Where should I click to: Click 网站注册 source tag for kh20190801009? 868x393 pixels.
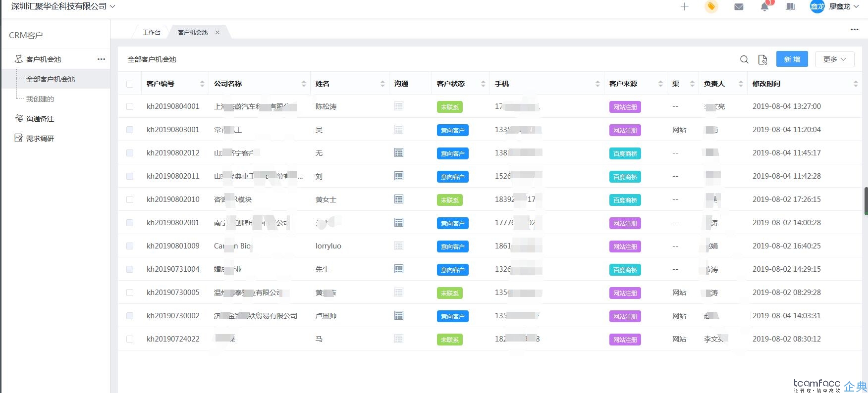625,246
